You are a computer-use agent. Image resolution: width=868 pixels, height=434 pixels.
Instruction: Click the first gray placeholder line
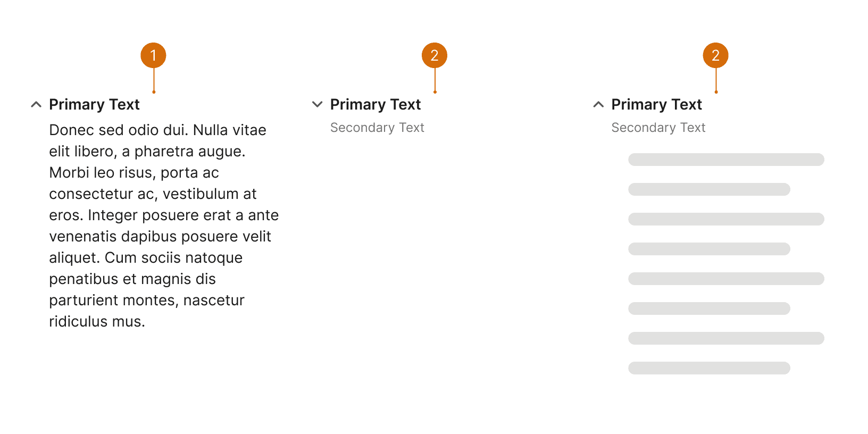click(726, 160)
